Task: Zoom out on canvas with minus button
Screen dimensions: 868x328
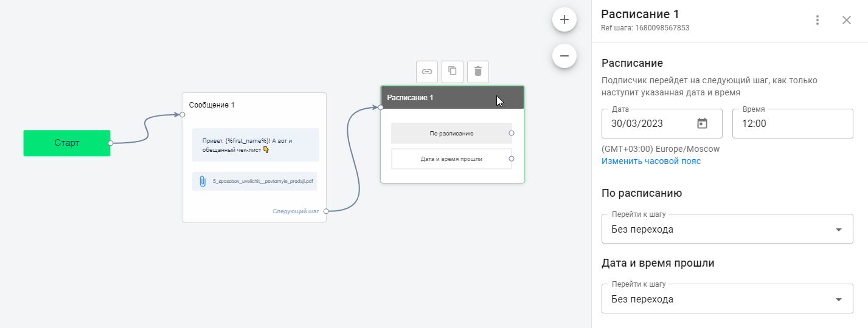Action: pos(564,56)
